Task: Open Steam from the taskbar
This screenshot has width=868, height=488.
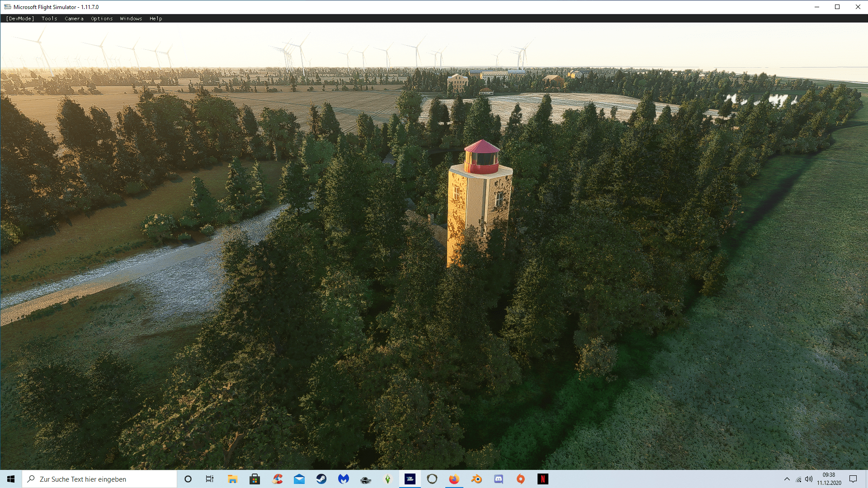Action: pyautogui.click(x=321, y=479)
